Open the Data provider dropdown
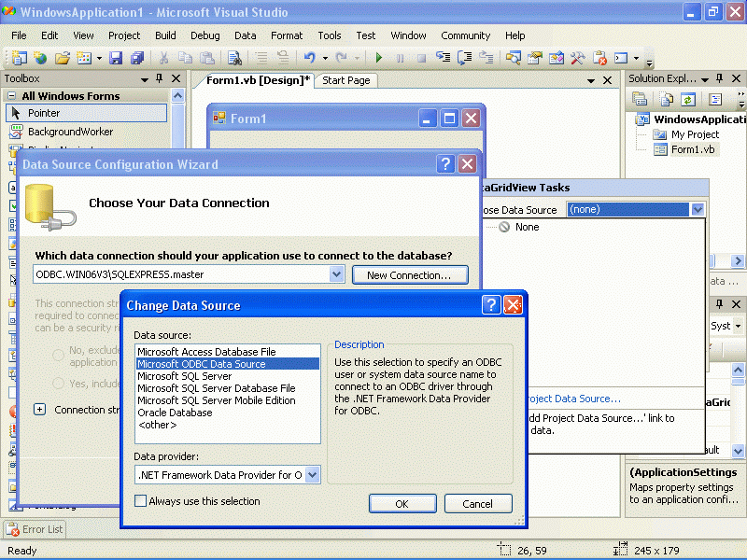The height and width of the screenshot is (560, 747). (x=313, y=475)
